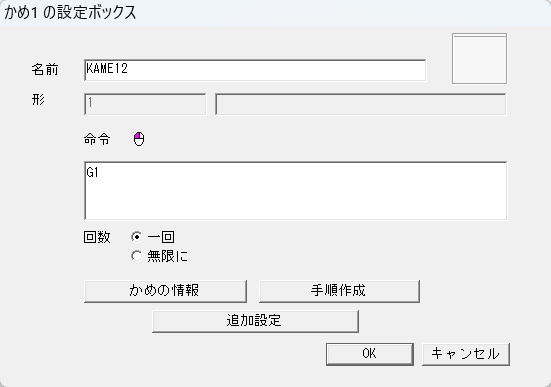Click the 一回 label text
The image size is (551, 387).
click(x=161, y=237)
